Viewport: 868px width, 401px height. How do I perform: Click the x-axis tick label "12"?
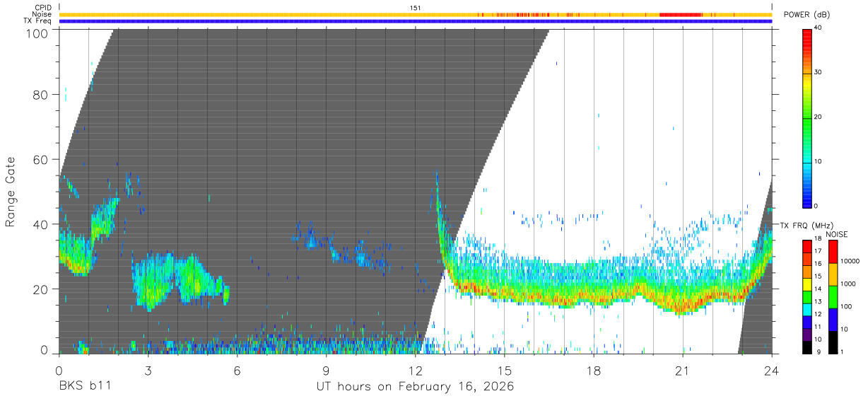coord(416,371)
